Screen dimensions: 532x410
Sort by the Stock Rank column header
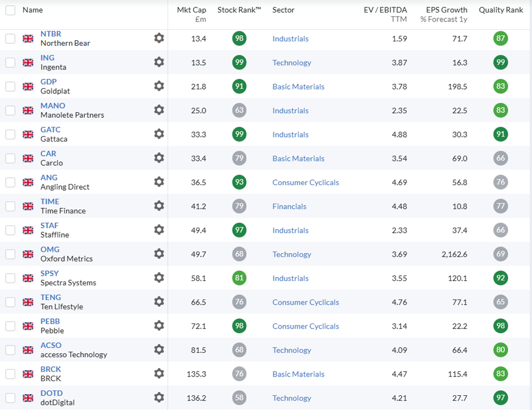[239, 10]
